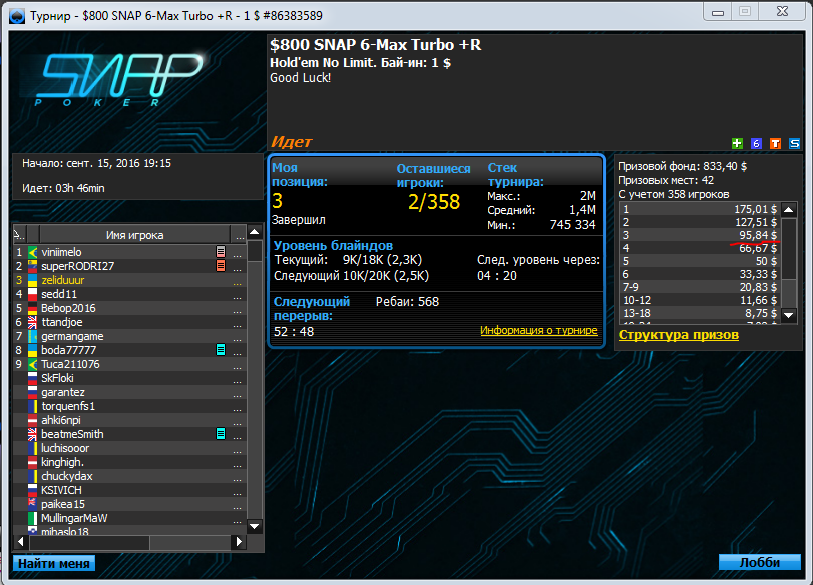
Task: Select player row luchisooor
Action: coord(130,448)
